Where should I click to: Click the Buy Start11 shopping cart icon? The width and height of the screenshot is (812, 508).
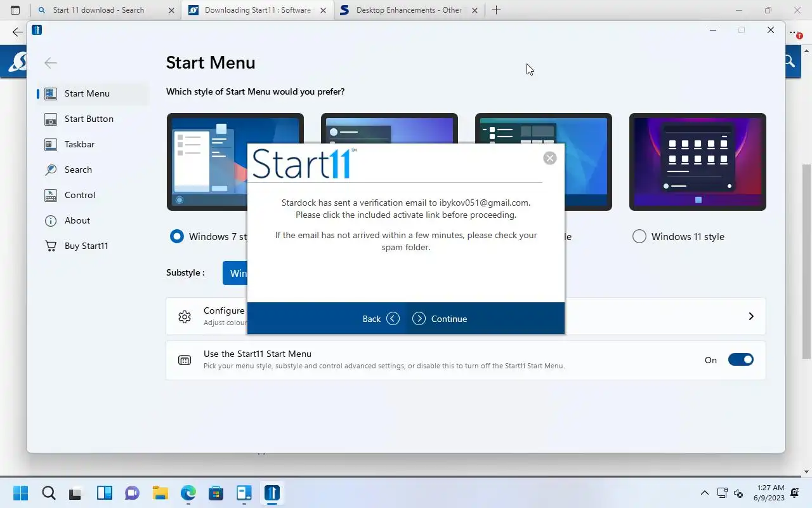51,246
